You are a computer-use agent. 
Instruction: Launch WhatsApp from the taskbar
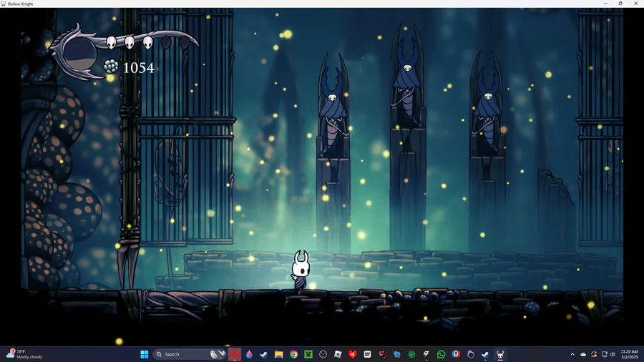[x=441, y=354]
